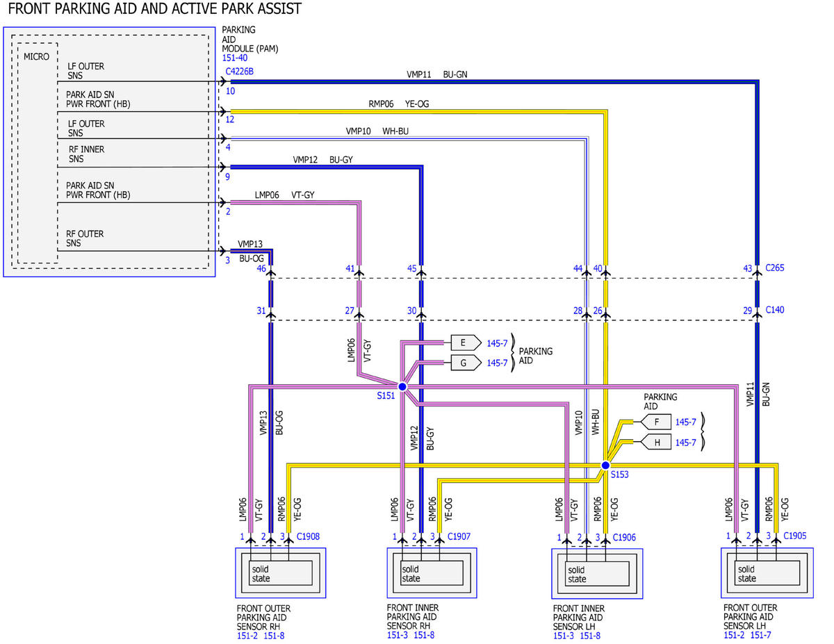Click the RF INNER SNS label
This screenshot has width=834, height=644.
point(87,154)
